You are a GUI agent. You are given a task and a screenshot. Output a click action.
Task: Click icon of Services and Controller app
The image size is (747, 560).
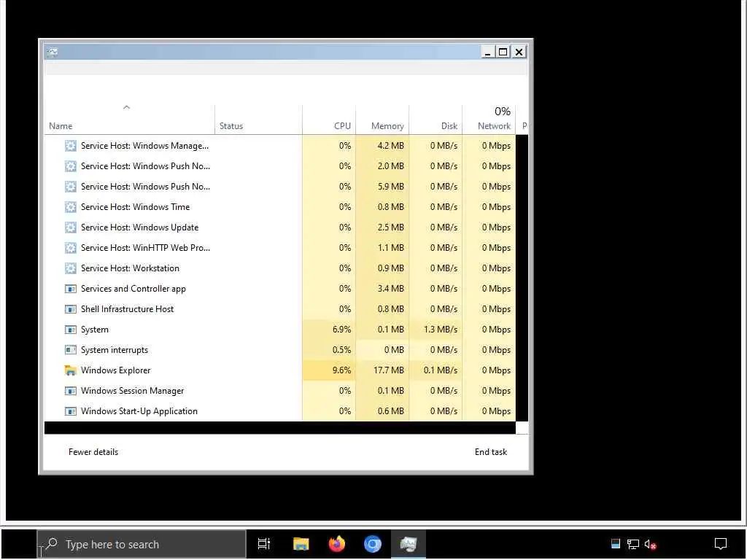(x=71, y=289)
